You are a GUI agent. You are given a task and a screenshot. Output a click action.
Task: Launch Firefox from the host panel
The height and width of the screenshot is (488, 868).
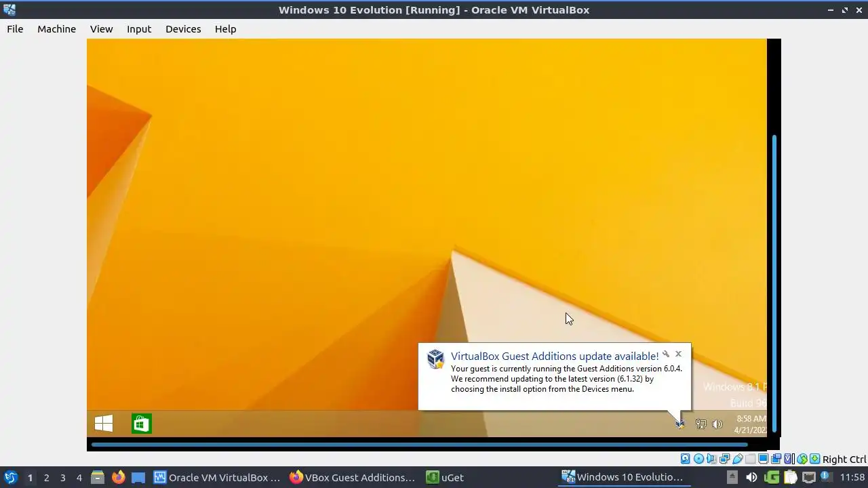(118, 477)
